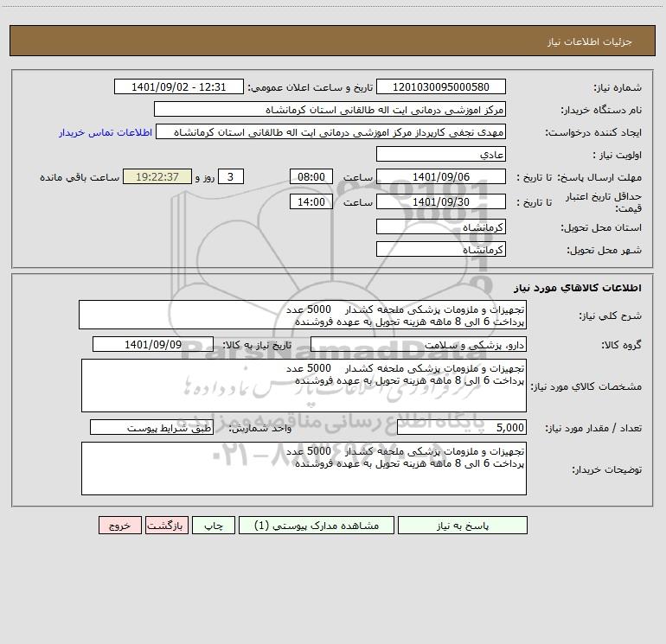Click the استان محل تحویل field کرمانشاه
Image resolution: width=666 pixels, height=644 pixels.
click(x=441, y=226)
